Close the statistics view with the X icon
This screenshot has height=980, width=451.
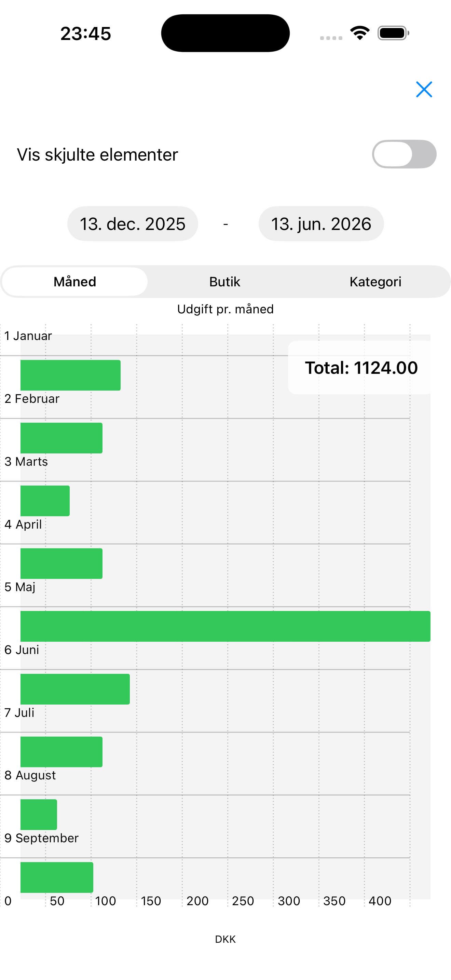point(424,90)
